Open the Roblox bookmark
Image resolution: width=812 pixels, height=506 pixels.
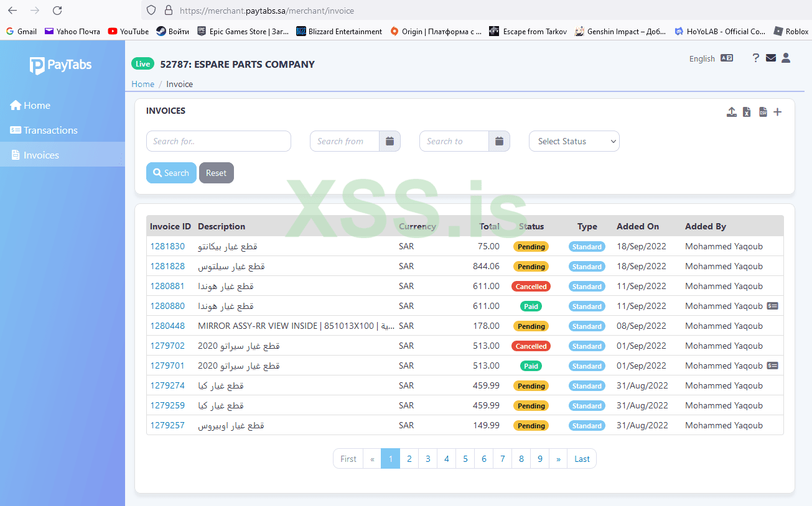click(x=791, y=31)
